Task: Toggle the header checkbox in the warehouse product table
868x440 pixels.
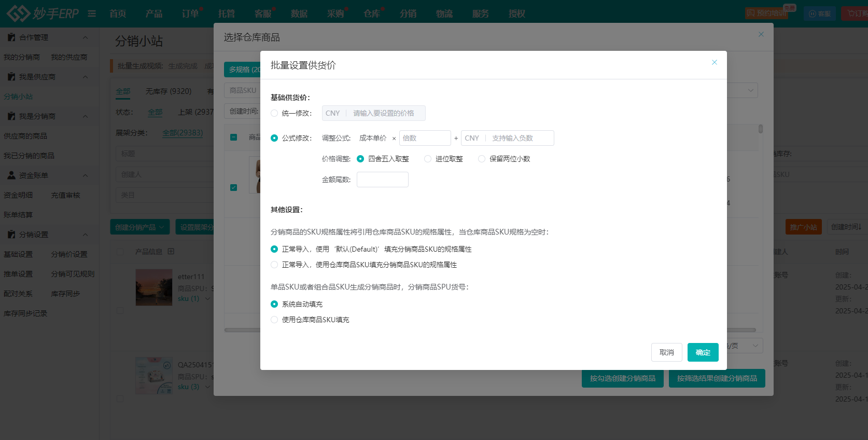Action: click(234, 137)
